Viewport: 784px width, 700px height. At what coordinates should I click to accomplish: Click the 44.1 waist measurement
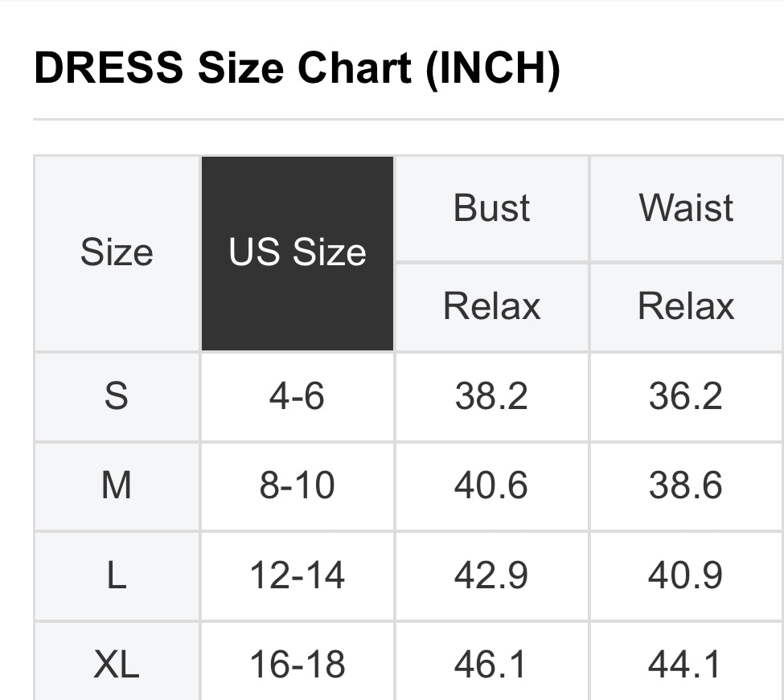[686, 665]
